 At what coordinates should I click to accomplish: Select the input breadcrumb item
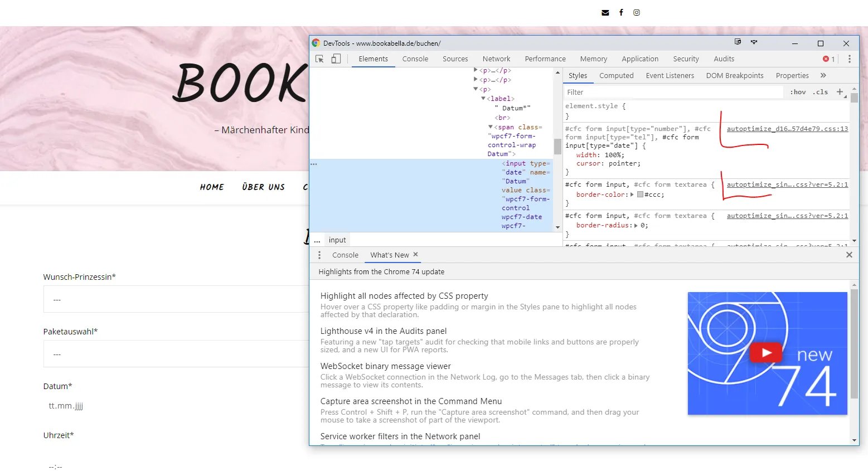pyautogui.click(x=337, y=240)
